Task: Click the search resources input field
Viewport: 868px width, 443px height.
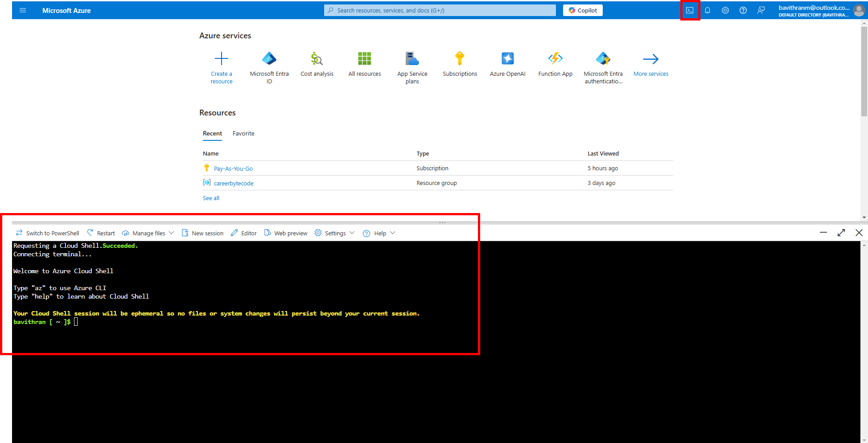Action: [x=440, y=10]
